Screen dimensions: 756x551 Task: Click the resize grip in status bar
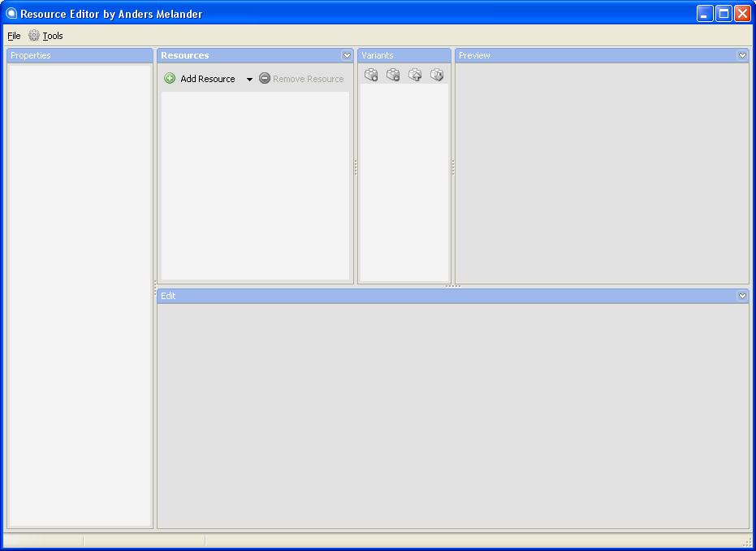[x=747, y=542]
